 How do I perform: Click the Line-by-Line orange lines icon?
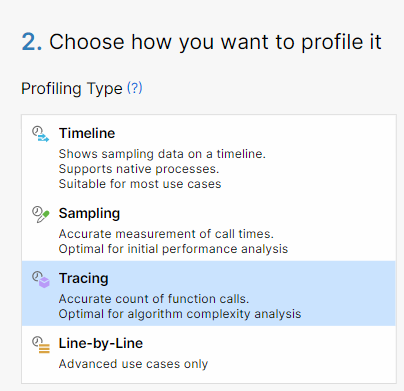41,344
